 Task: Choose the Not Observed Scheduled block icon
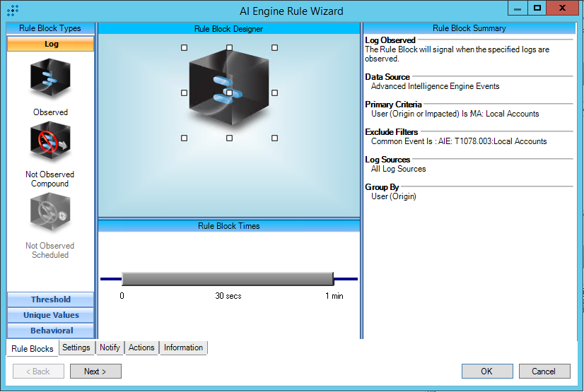pos(50,213)
